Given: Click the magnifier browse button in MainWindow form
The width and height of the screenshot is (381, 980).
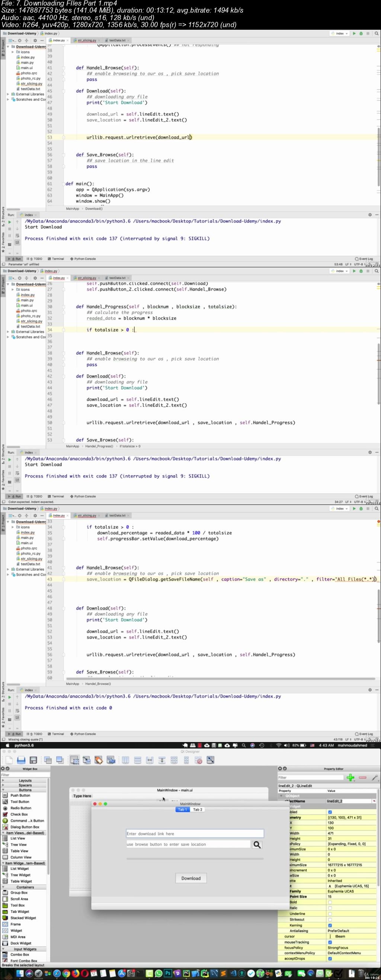Looking at the screenshot, I should point(257,845).
